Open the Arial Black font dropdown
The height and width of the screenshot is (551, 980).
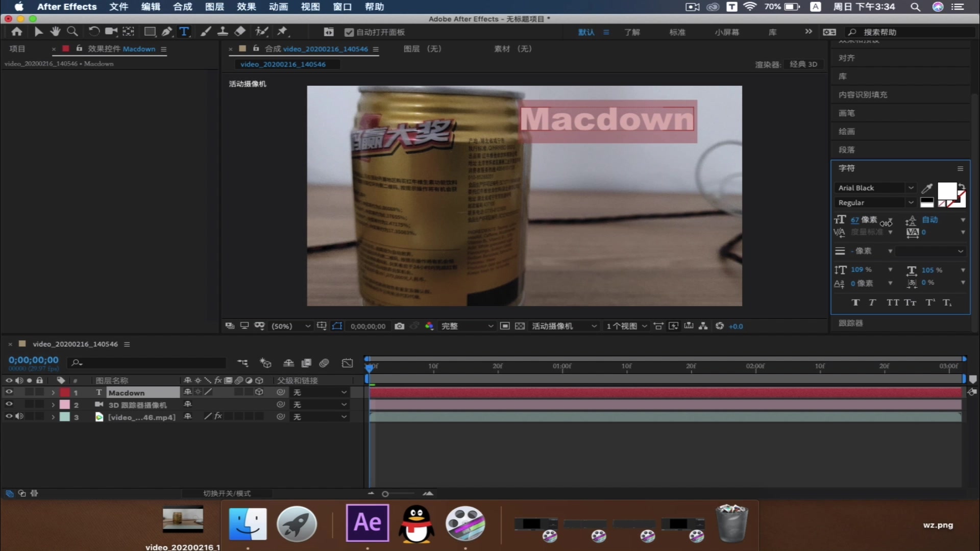pyautogui.click(x=911, y=188)
